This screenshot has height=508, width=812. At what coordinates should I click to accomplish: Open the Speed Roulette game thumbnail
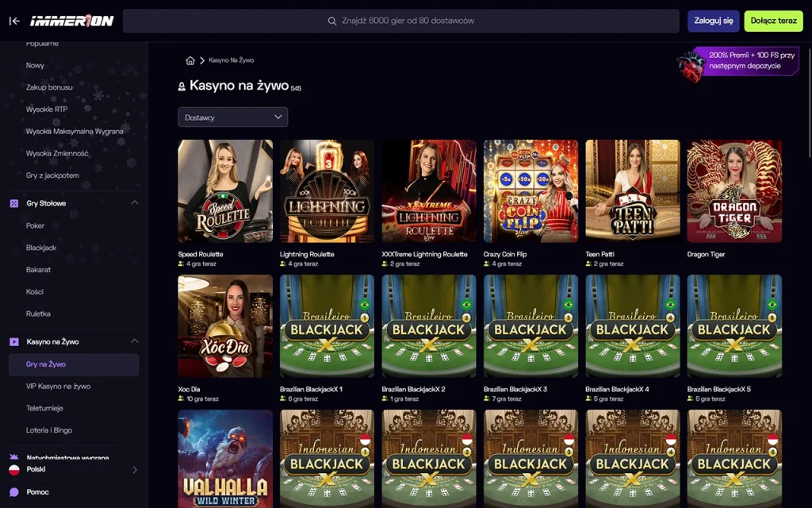(225, 191)
